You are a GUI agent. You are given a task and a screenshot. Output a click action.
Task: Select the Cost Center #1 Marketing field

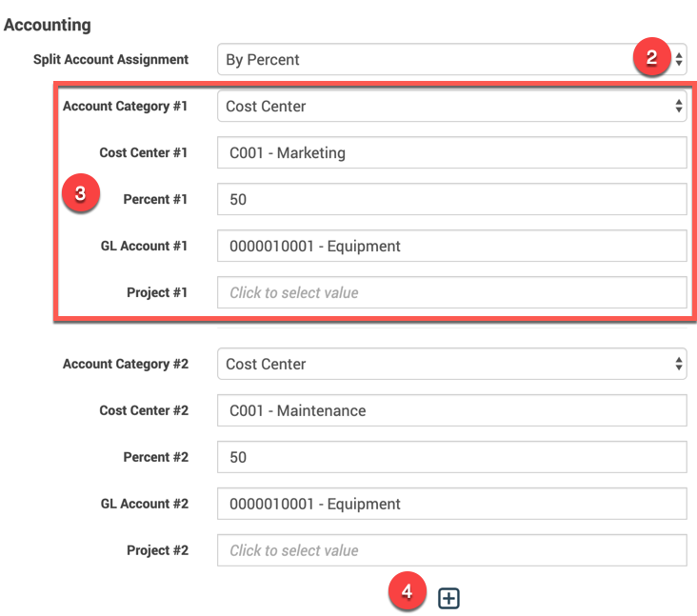[451, 152]
